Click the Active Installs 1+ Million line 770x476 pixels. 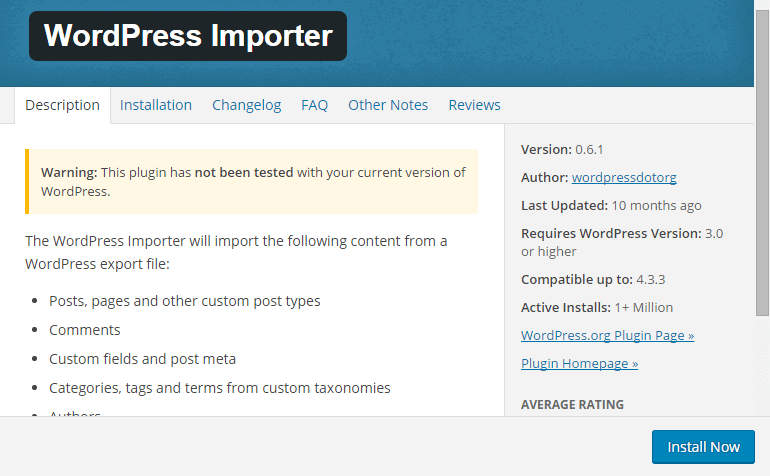click(x=597, y=308)
